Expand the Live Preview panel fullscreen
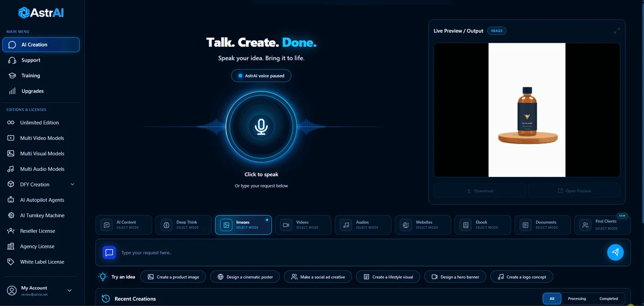The width and height of the screenshot is (644, 306). tap(617, 31)
